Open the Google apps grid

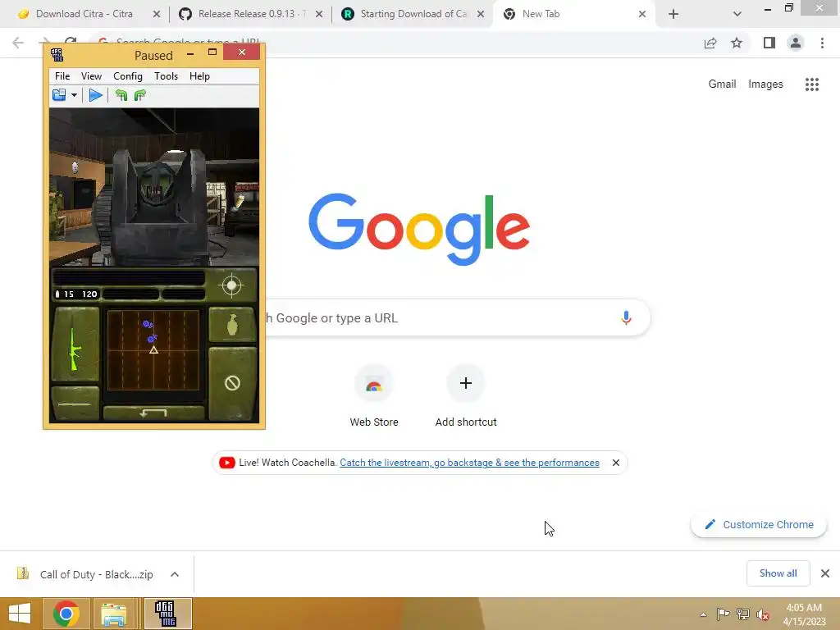812,84
